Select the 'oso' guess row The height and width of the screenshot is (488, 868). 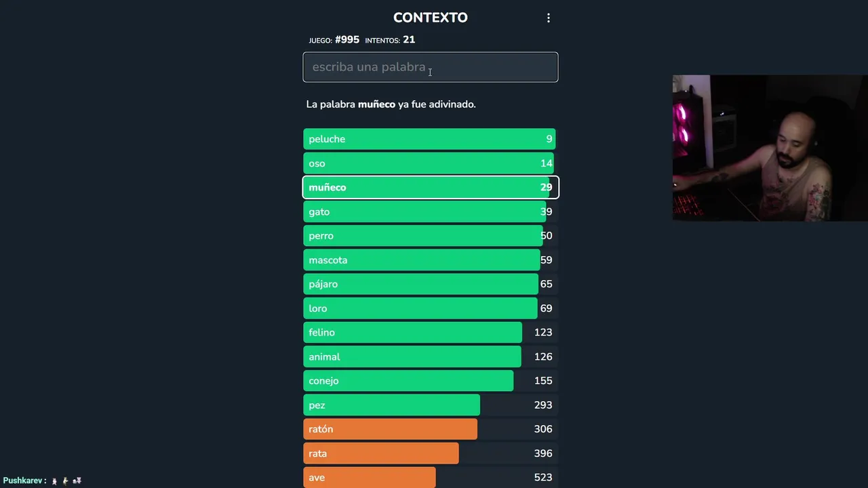point(430,163)
